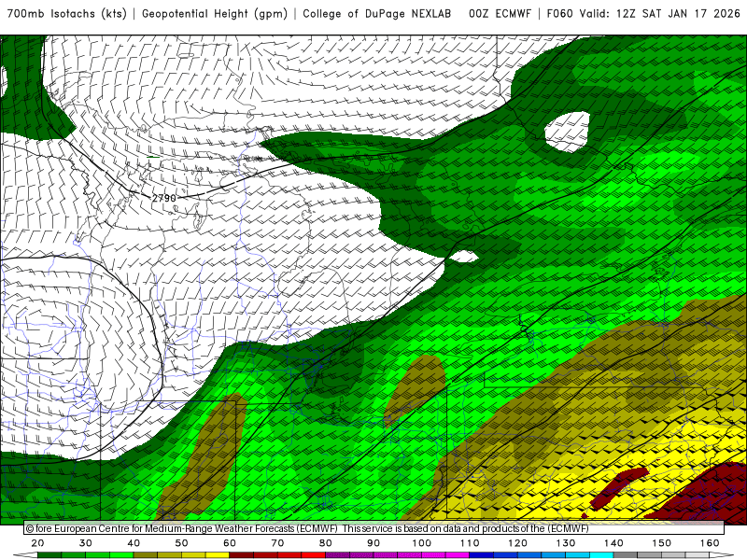Click the olive 40-45 kt swatch
This screenshot has width=747, height=560.
146,555
